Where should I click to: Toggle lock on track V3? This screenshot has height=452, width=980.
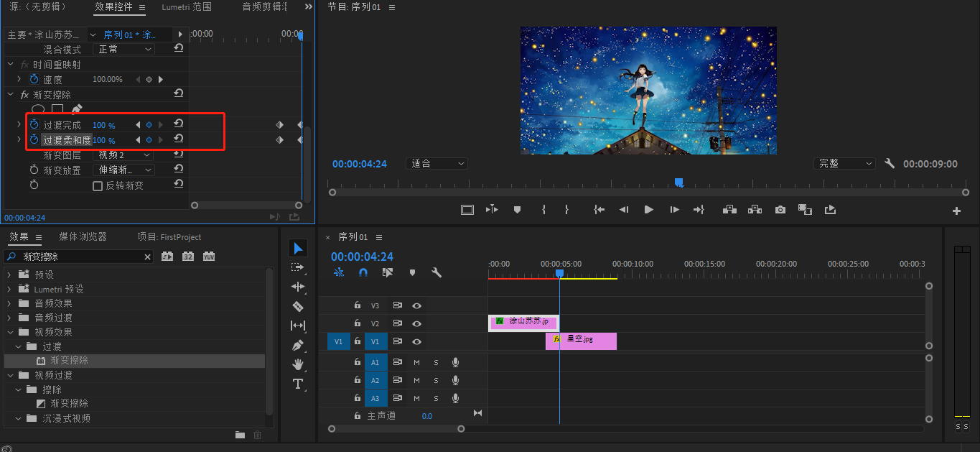358,305
